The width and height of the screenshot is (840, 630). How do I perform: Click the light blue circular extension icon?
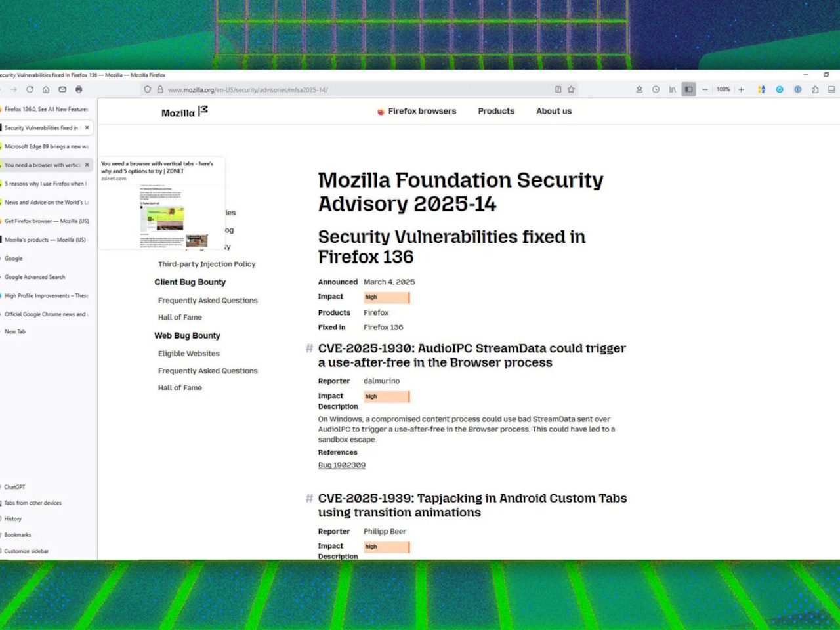(780, 89)
